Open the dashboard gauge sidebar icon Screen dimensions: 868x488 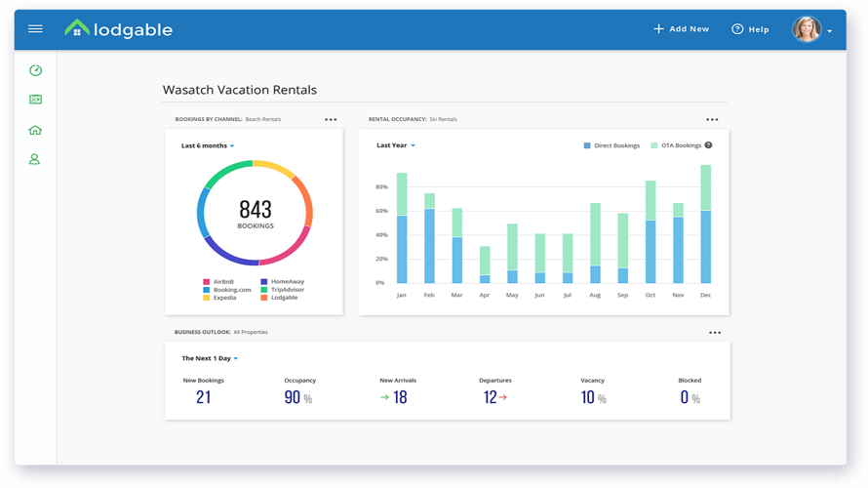coord(35,70)
